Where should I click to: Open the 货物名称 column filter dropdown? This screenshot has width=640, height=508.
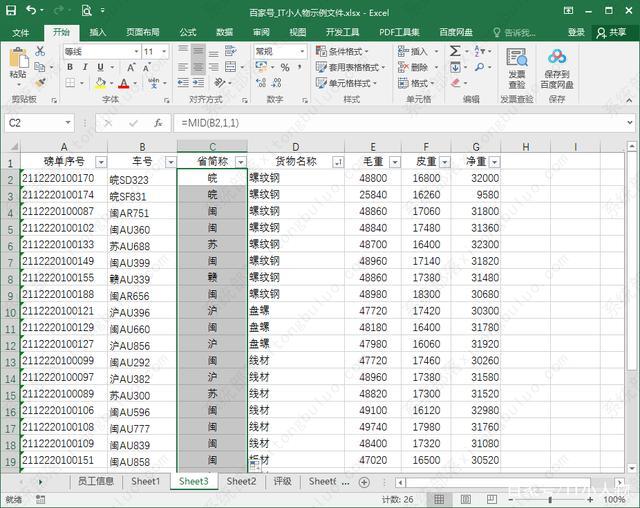click(x=336, y=162)
